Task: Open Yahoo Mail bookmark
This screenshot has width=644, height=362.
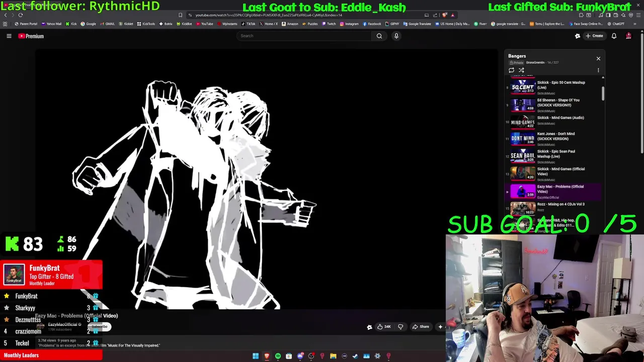Action: point(52,24)
